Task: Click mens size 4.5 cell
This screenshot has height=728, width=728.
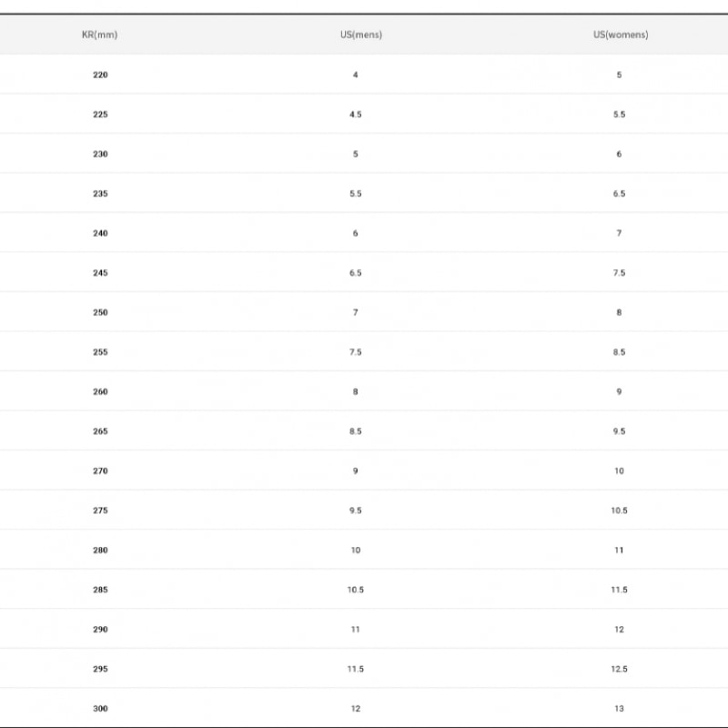Action: [356, 115]
